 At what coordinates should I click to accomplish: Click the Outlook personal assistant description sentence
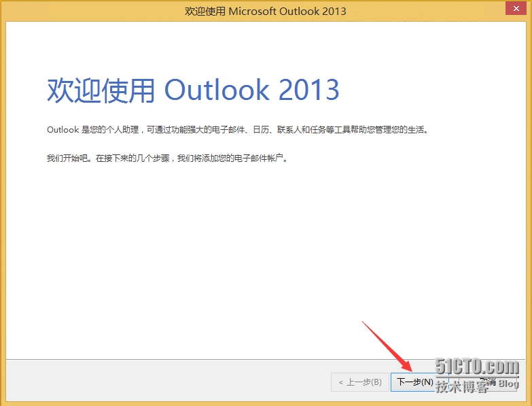coord(238,129)
